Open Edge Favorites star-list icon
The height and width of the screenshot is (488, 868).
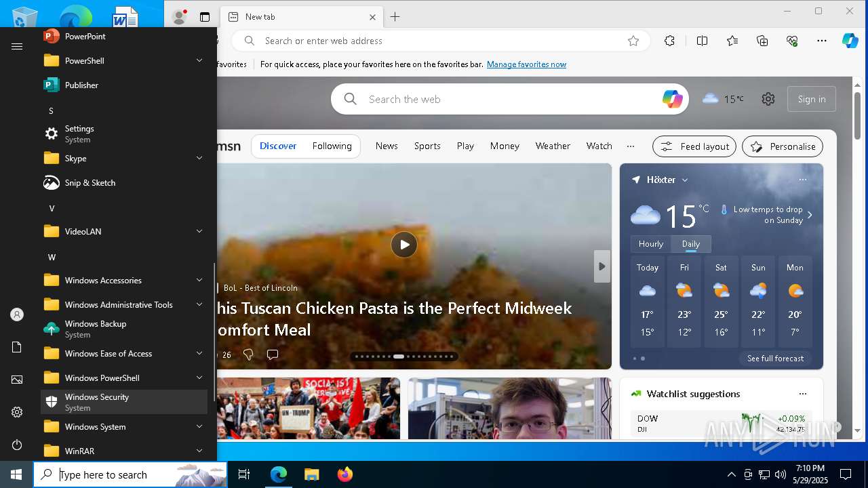pyautogui.click(x=732, y=41)
